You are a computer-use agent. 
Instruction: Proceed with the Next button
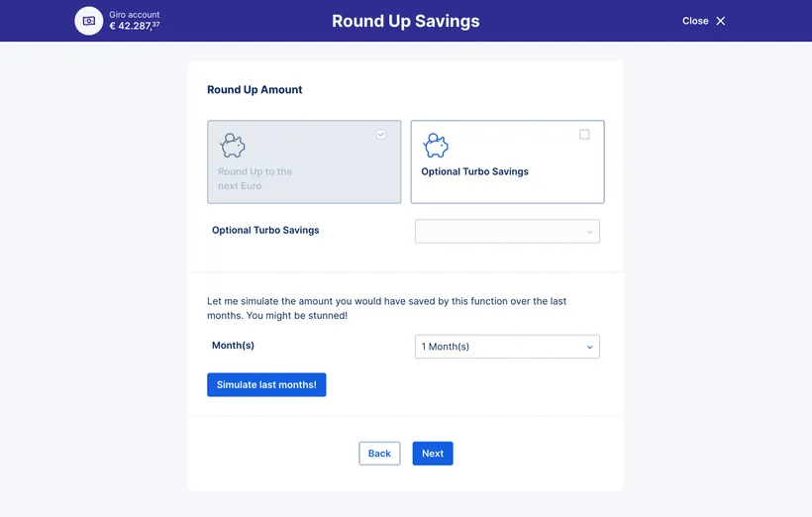[433, 454]
